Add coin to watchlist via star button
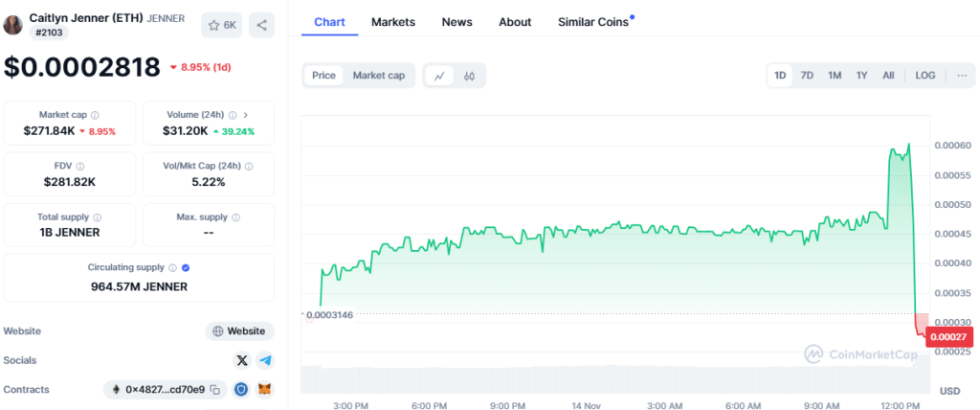Image resolution: width=980 pixels, height=410 pixels. (223, 25)
